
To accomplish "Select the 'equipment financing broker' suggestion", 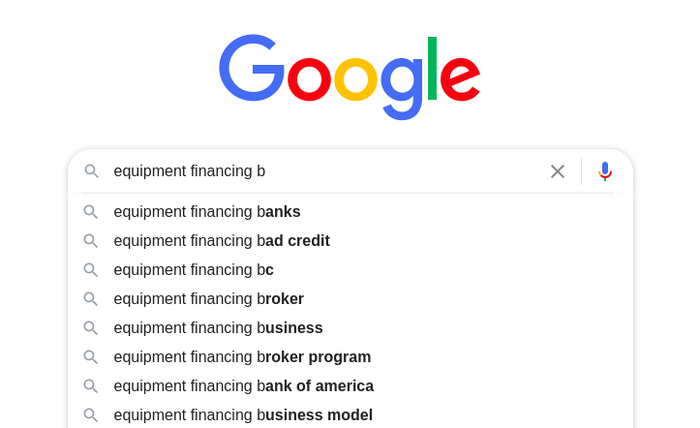I will 350,299.
